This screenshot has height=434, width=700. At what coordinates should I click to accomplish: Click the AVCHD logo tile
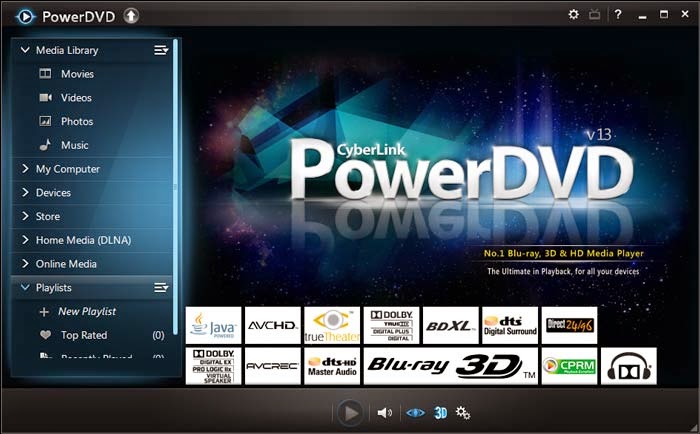[x=273, y=325]
